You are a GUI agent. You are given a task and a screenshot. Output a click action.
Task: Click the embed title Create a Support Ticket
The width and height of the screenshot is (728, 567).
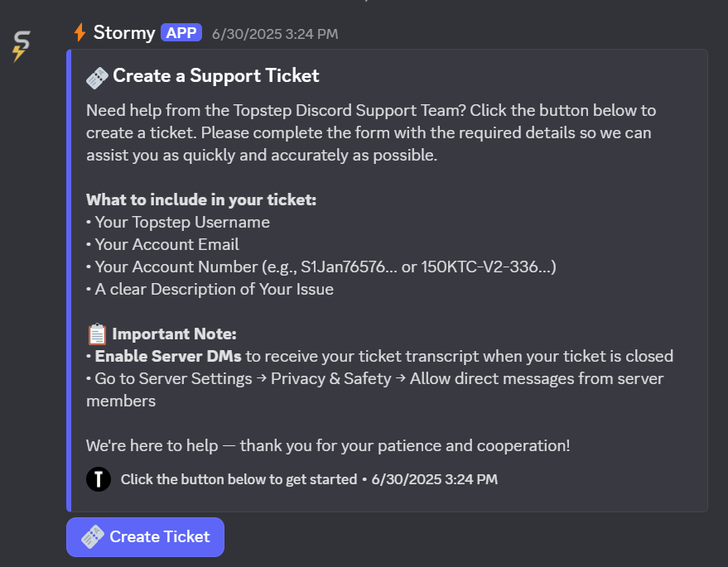(215, 75)
